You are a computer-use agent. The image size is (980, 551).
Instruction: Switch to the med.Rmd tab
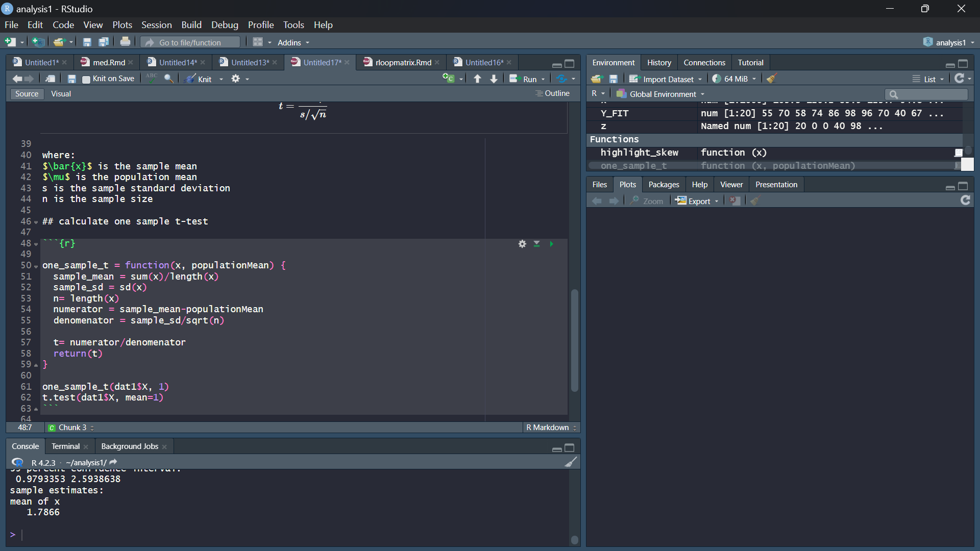point(109,62)
